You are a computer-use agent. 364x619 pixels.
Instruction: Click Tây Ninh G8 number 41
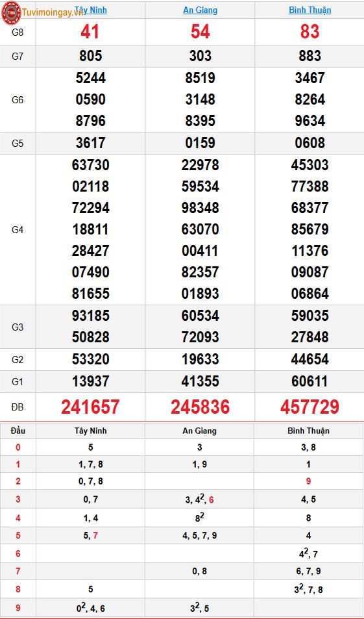[90, 32]
